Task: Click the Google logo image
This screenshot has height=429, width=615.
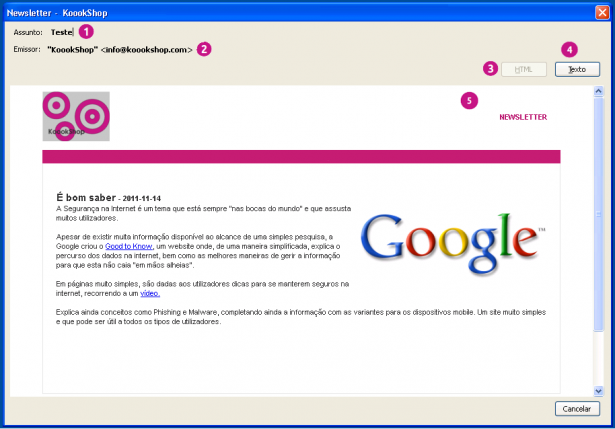Action: pos(453,243)
